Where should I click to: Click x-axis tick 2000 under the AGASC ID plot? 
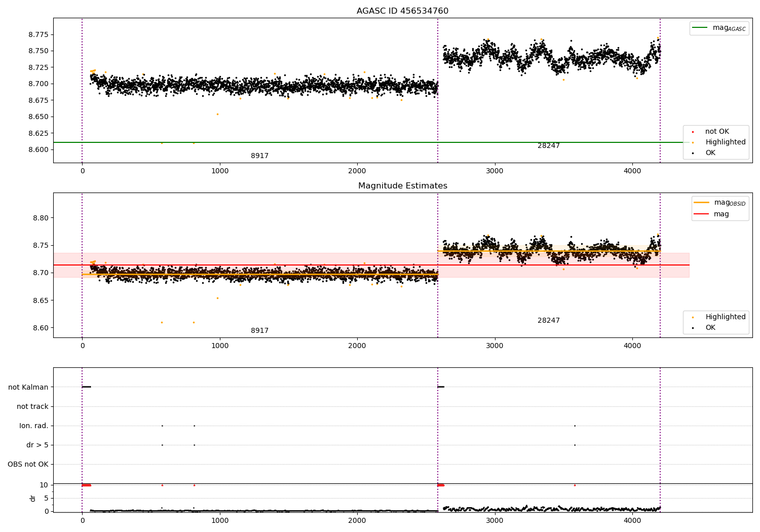point(357,171)
